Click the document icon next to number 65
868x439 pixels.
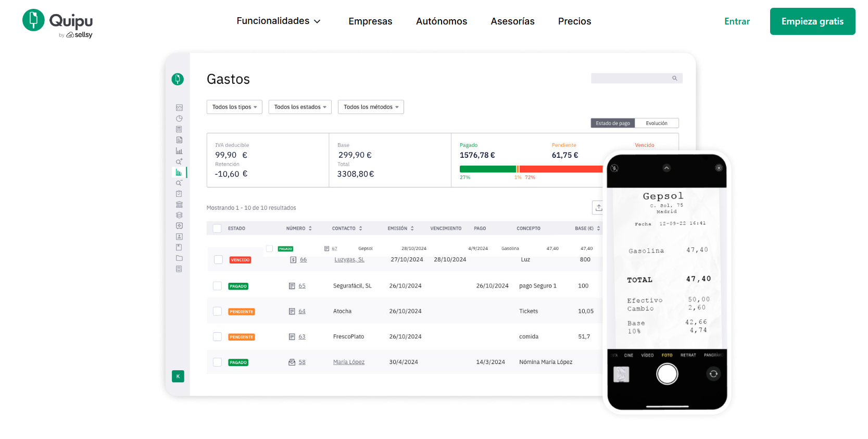pos(292,286)
